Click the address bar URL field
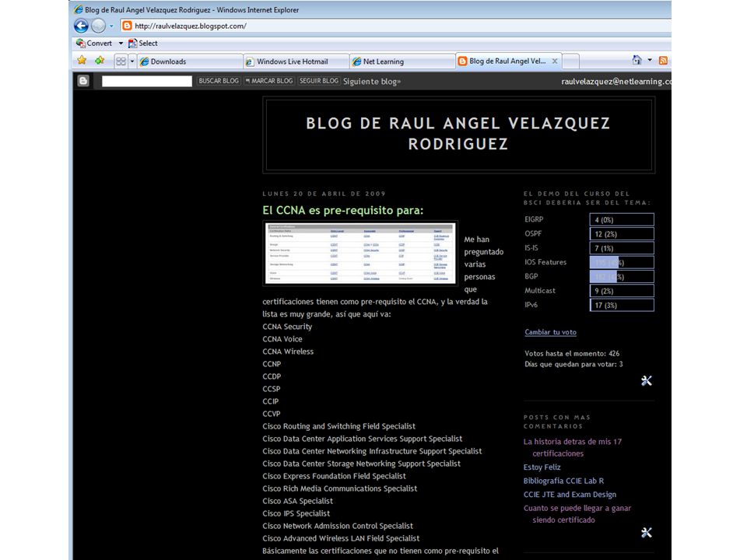The width and height of the screenshot is (747, 560). click(395, 26)
